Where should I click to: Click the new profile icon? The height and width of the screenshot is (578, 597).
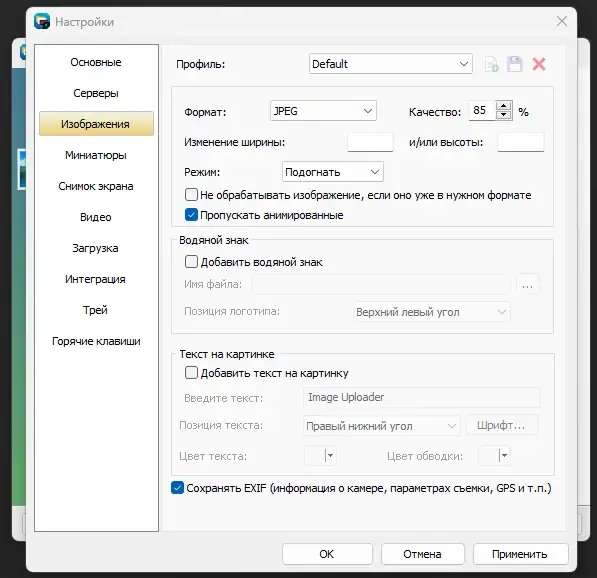(492, 64)
